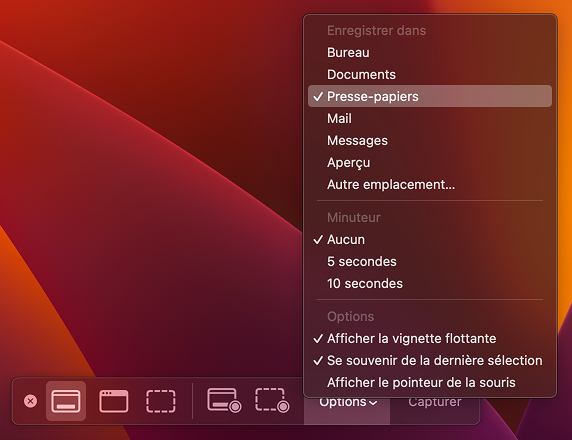The image size is (572, 440).
Task: Select the capture selected portion icon
Action: click(x=161, y=401)
